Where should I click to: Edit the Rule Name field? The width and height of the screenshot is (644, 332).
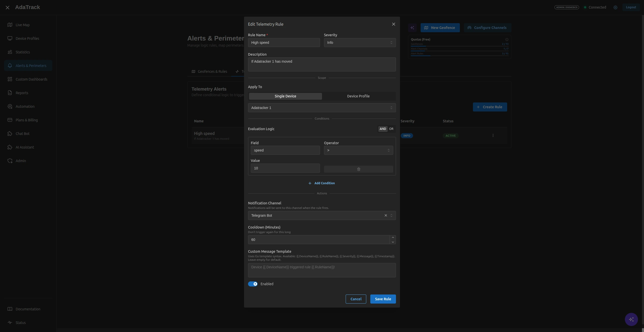[284, 43]
